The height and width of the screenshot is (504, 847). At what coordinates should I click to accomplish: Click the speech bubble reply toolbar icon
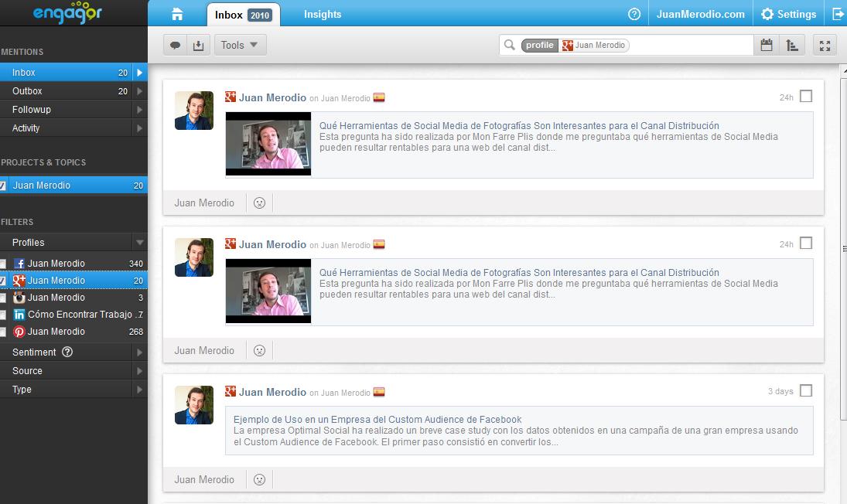[175, 46]
